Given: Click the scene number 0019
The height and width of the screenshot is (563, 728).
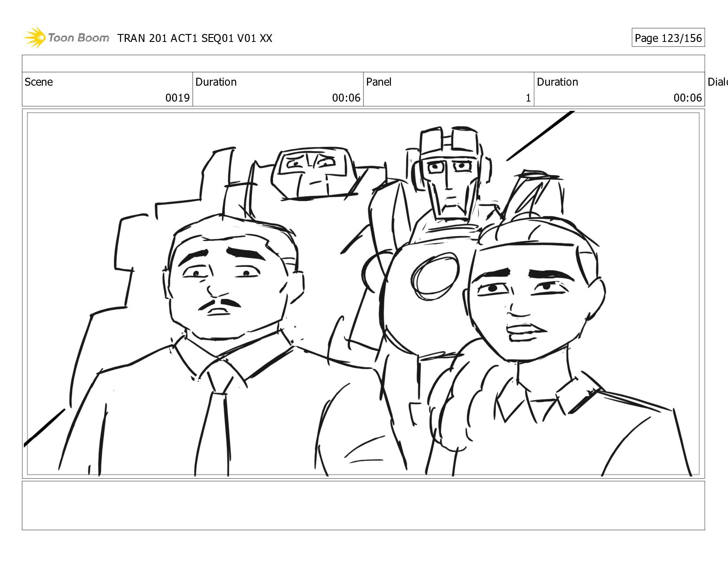Looking at the screenshot, I should click(177, 98).
